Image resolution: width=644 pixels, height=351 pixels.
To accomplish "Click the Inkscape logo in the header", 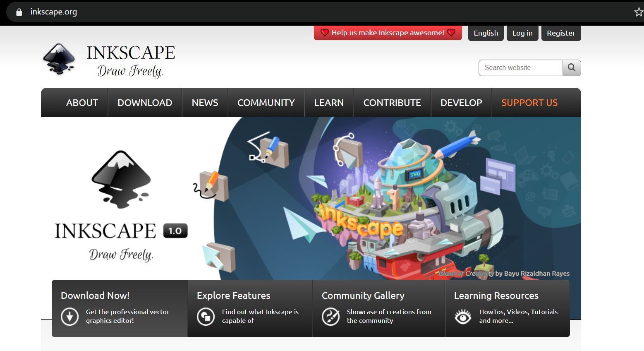I will click(59, 59).
